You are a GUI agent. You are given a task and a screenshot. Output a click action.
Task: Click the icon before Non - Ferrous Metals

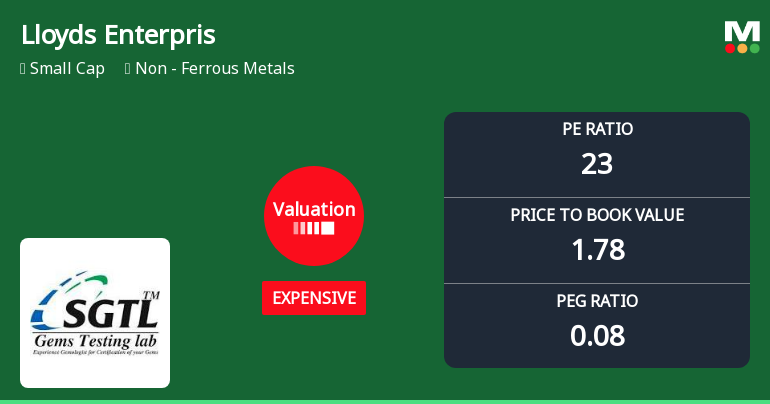[128, 69]
